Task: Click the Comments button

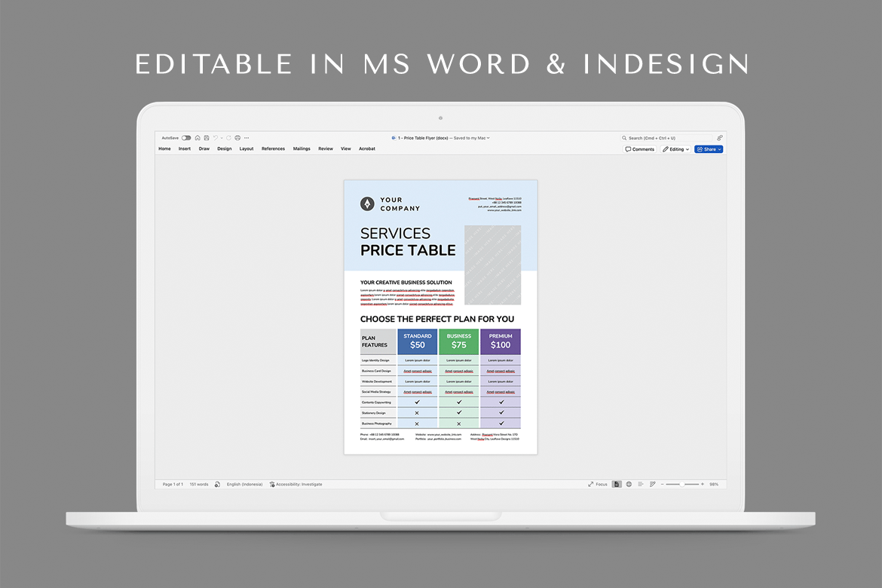Action: click(639, 149)
